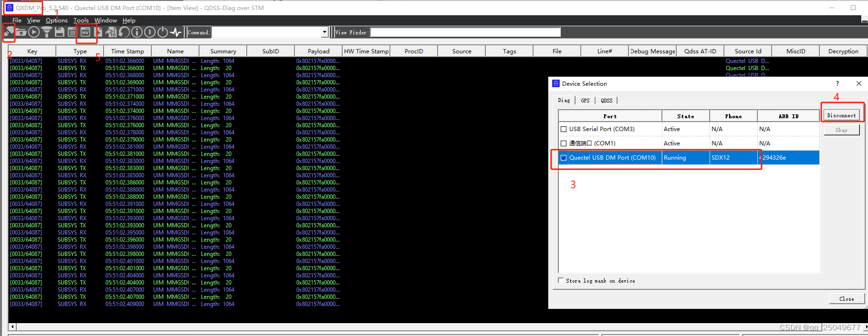Click the Okay button
Screen dimensions: 868x336
[x=841, y=130]
